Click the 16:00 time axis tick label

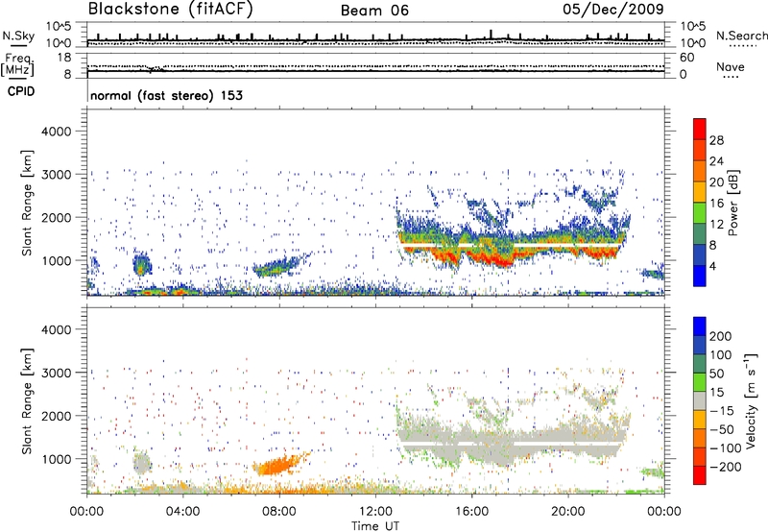pos(471,512)
